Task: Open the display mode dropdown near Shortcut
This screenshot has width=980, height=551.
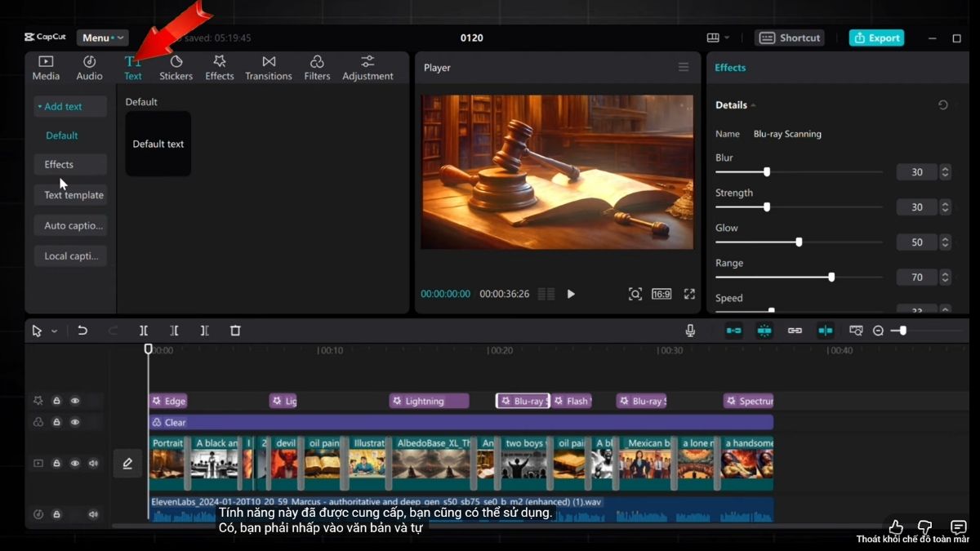Action: [x=717, y=37]
